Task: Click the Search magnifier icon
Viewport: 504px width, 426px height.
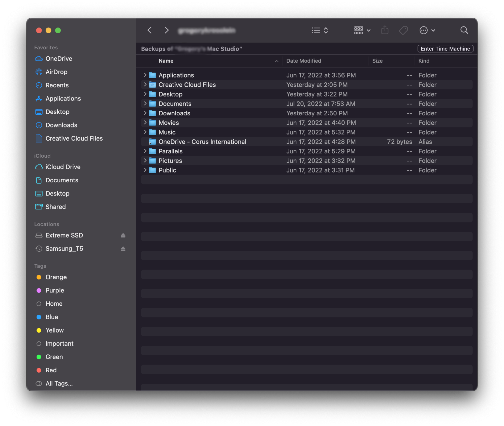Action: 464,30
